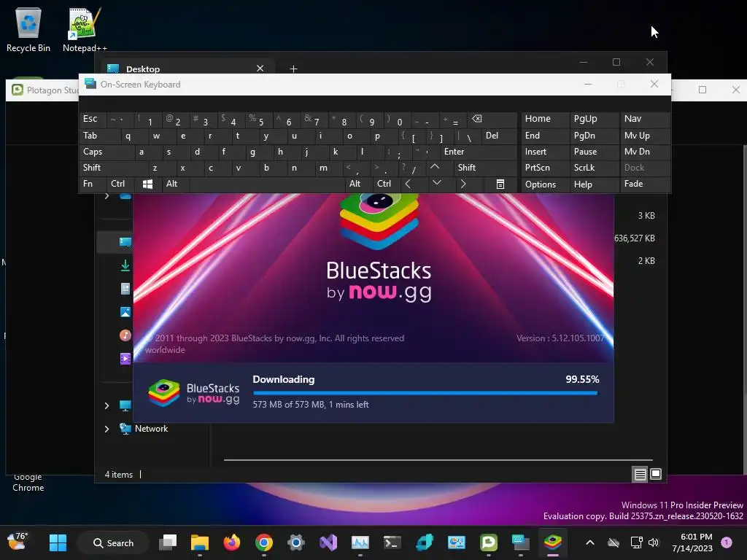
Task: Click the Home key on On-Screen Keyboard
Action: [x=545, y=119]
